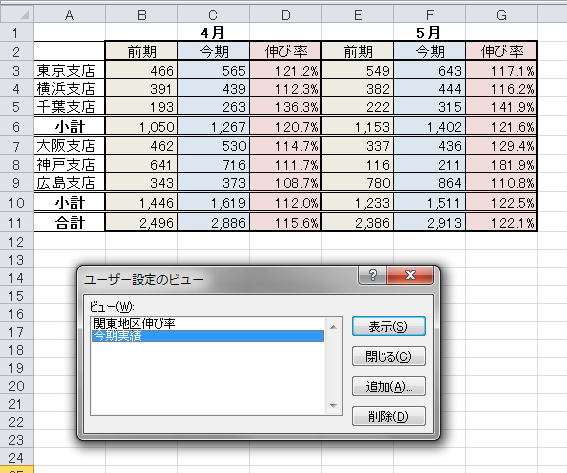Select column G header
Viewport: 567px width, 473px height.
[x=501, y=15]
